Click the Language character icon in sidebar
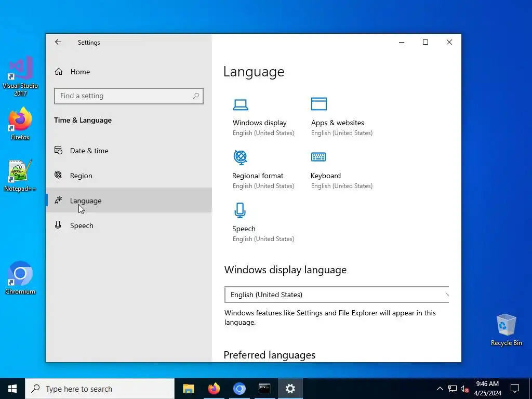This screenshot has width=532, height=399. click(x=58, y=201)
